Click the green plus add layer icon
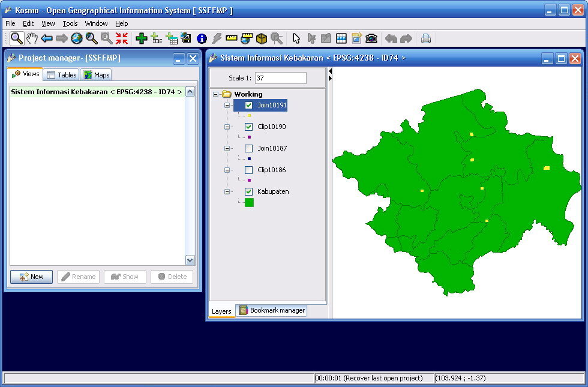Image resolution: width=588 pixels, height=387 pixels. click(142, 38)
